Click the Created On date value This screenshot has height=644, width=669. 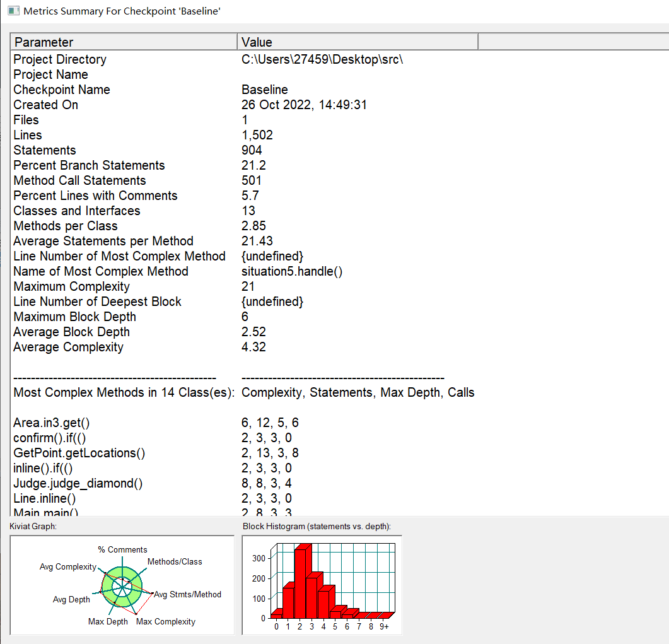304,105
